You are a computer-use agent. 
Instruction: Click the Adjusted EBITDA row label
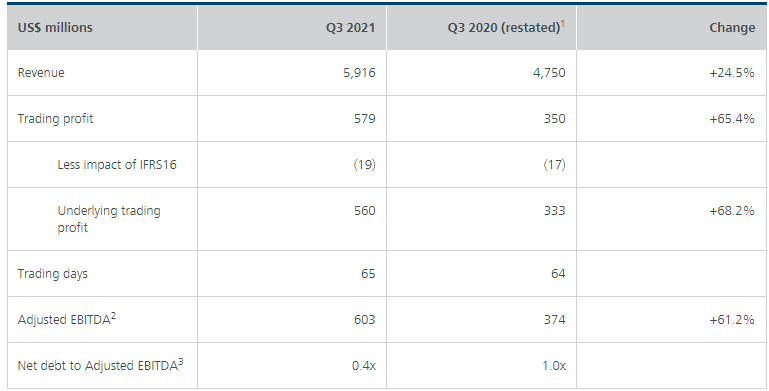tap(67, 319)
